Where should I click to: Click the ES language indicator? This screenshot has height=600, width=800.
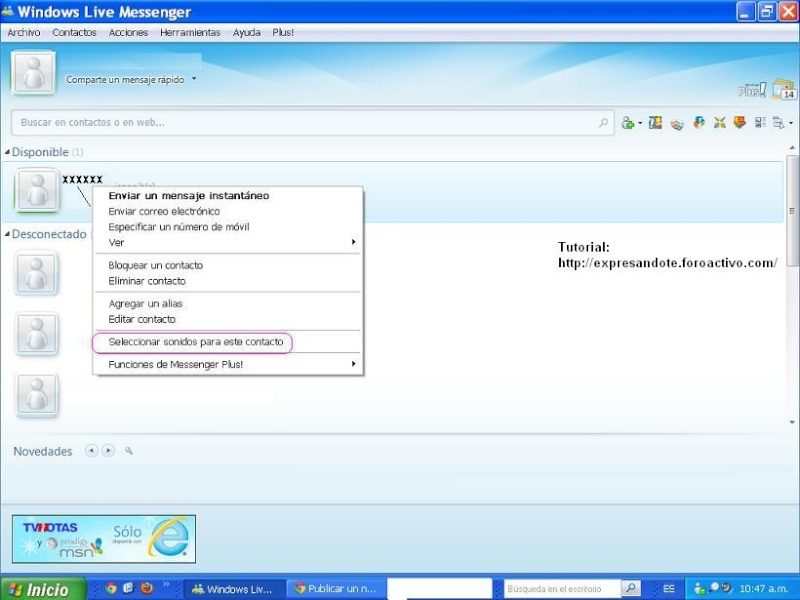[x=668, y=589]
